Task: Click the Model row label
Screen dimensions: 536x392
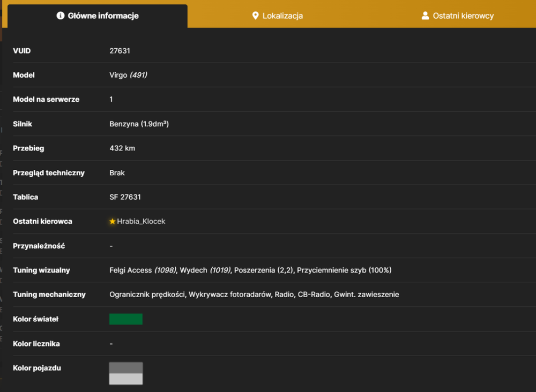Action: click(24, 75)
